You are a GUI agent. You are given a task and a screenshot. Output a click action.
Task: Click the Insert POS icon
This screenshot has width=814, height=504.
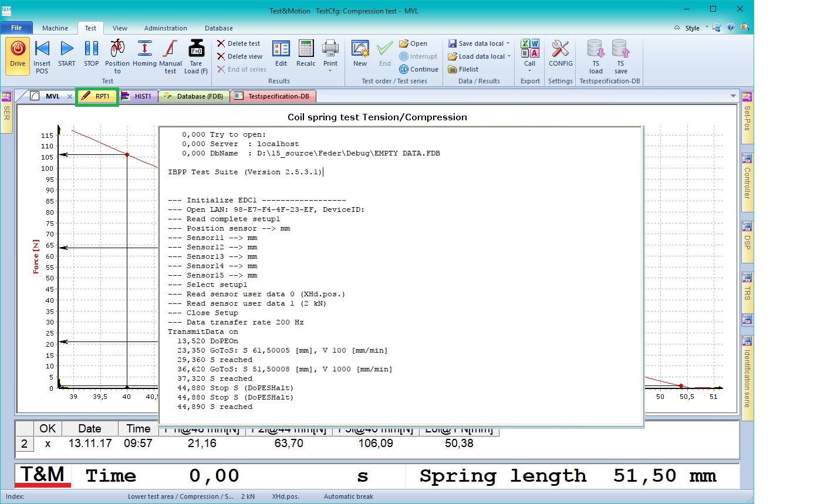click(x=42, y=56)
